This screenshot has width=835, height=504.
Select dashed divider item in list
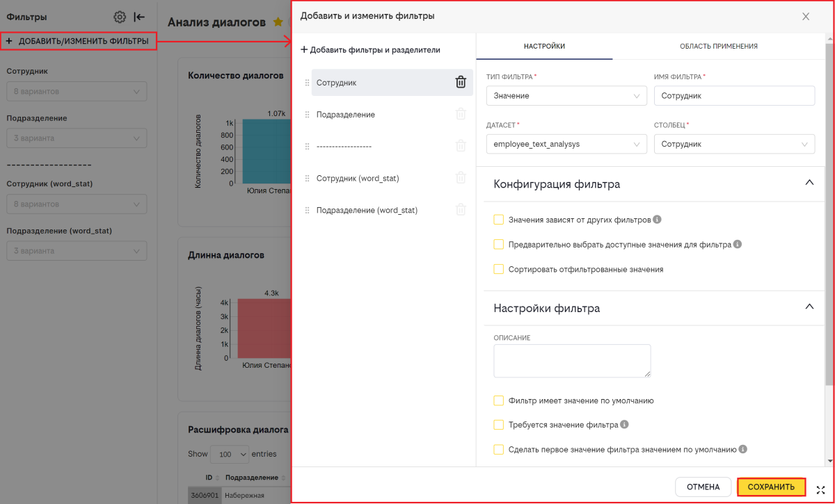tap(344, 147)
